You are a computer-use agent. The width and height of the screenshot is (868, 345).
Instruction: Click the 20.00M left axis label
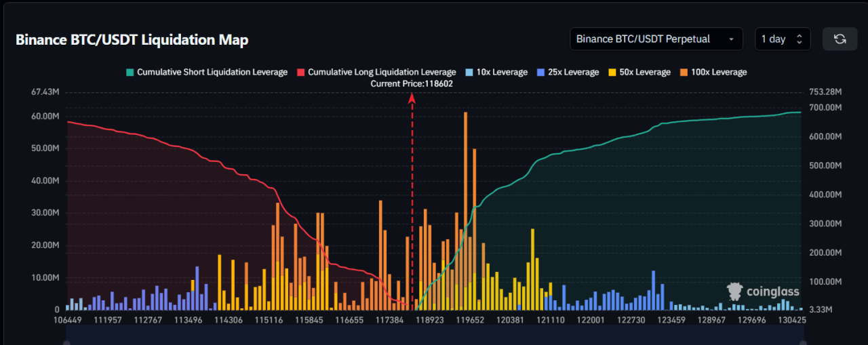point(45,245)
